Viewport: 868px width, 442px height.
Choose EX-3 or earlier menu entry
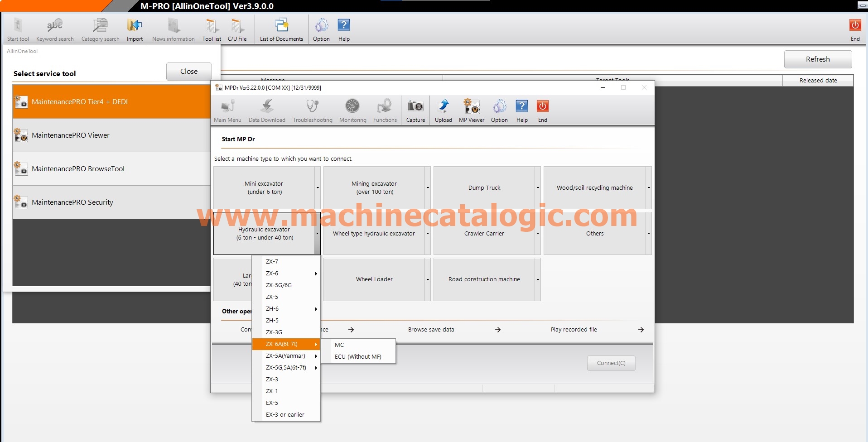(286, 415)
